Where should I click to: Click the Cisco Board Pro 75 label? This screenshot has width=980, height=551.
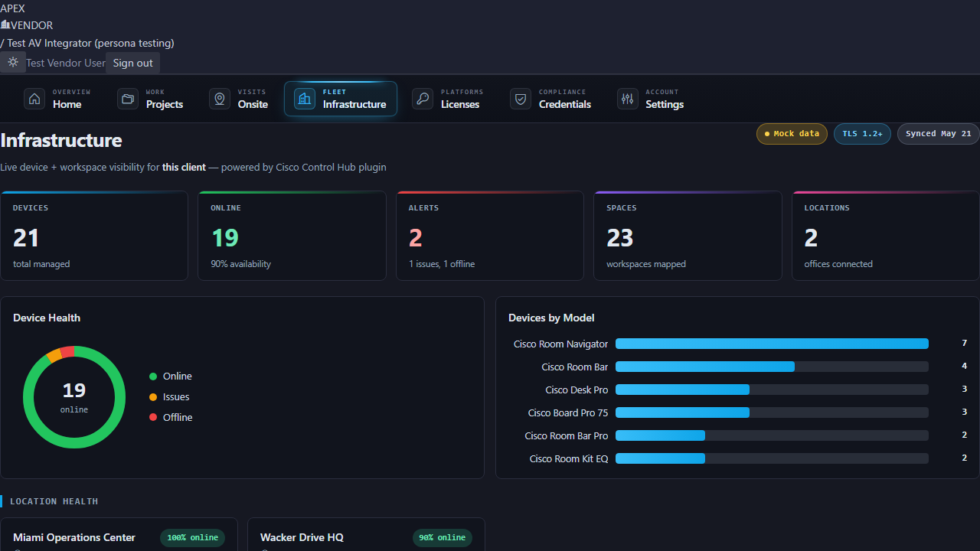coord(568,413)
